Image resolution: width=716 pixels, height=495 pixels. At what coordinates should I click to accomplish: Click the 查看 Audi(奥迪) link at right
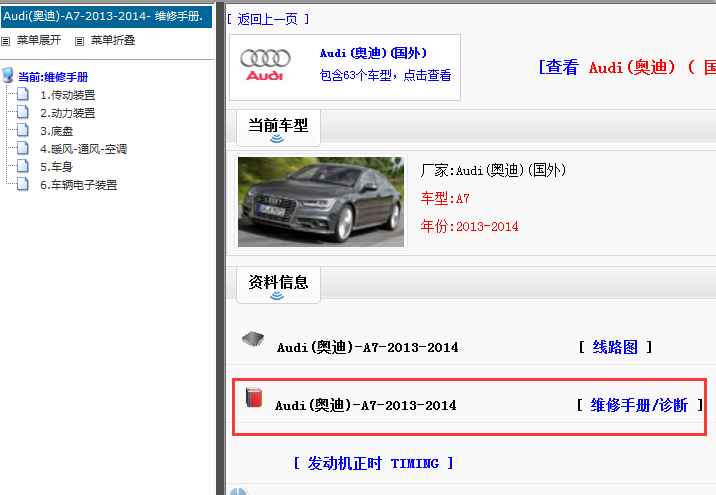pos(627,68)
